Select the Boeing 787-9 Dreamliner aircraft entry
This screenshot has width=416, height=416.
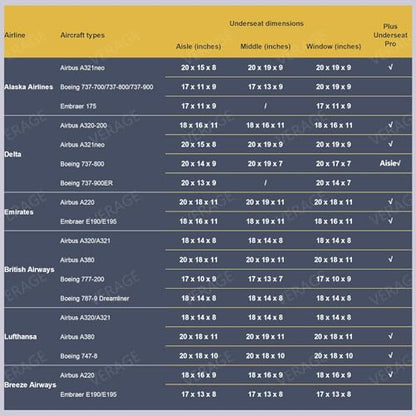click(95, 298)
